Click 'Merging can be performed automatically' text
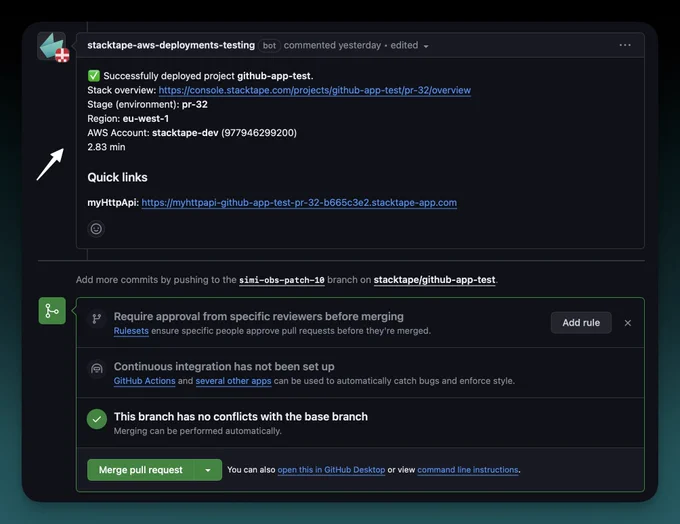 197,431
